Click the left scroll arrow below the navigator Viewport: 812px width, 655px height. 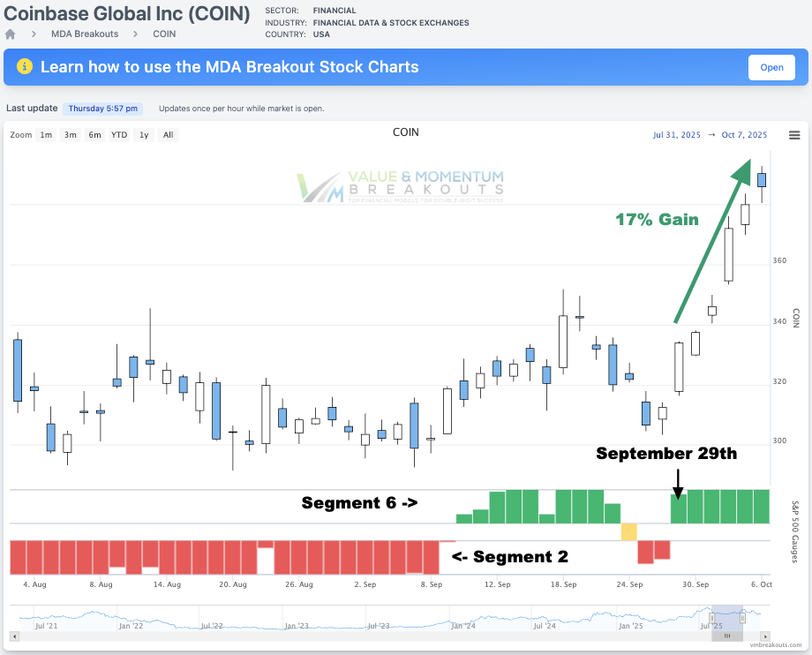click(13, 636)
